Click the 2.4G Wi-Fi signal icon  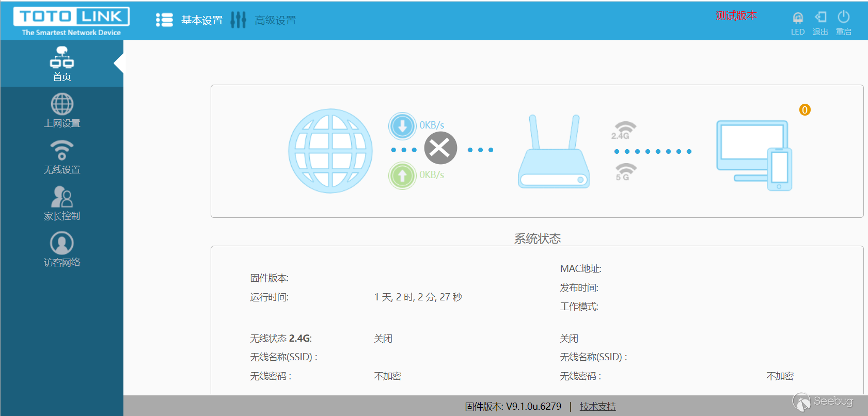point(624,131)
